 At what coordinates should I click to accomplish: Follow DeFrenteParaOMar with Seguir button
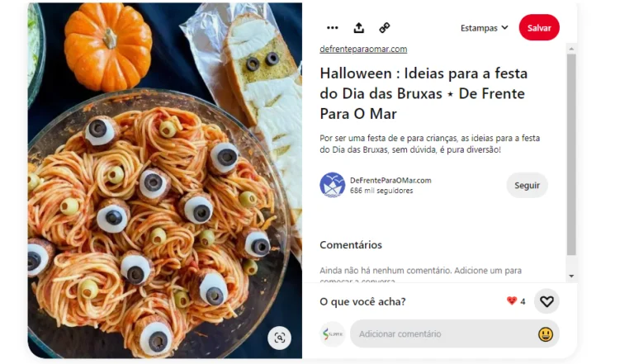click(527, 185)
